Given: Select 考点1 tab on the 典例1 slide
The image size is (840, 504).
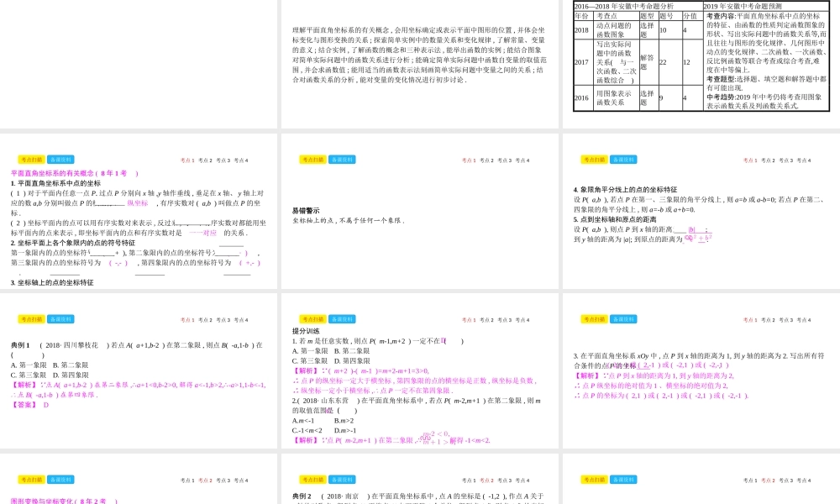Looking at the screenshot, I should [187, 320].
